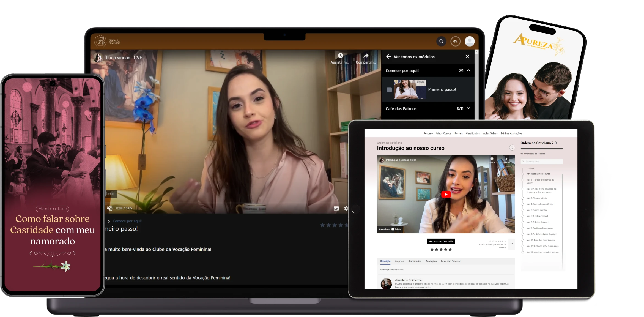
Task: Click the channel avatar on the tablet video
Action: (382, 160)
